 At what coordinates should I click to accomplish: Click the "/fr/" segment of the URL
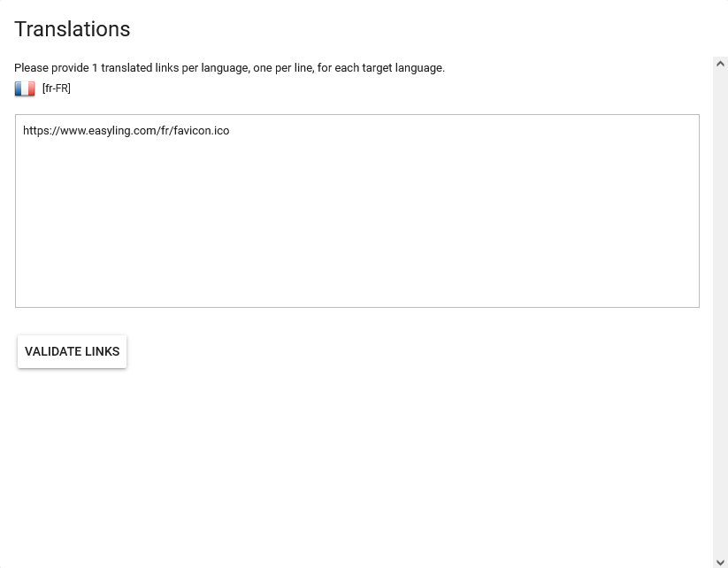point(165,131)
